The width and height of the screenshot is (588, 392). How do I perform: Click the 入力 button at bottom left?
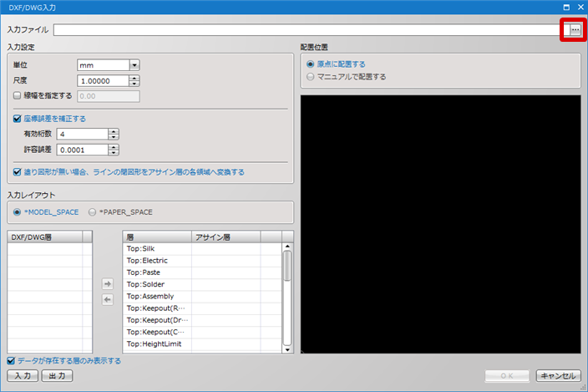click(x=23, y=375)
